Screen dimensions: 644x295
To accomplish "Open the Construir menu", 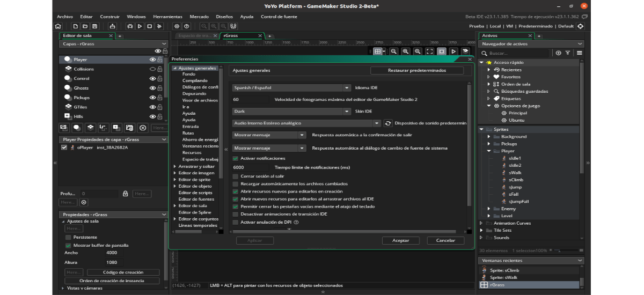I will pos(110,17).
